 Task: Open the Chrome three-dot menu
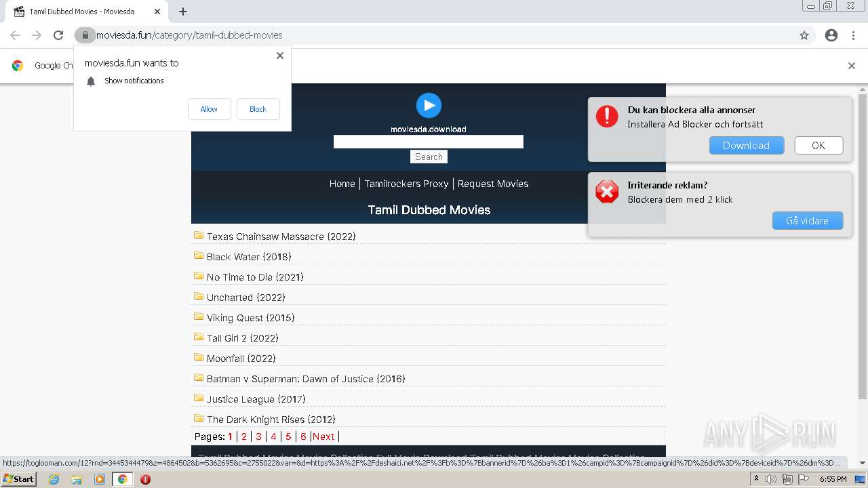coord(853,35)
